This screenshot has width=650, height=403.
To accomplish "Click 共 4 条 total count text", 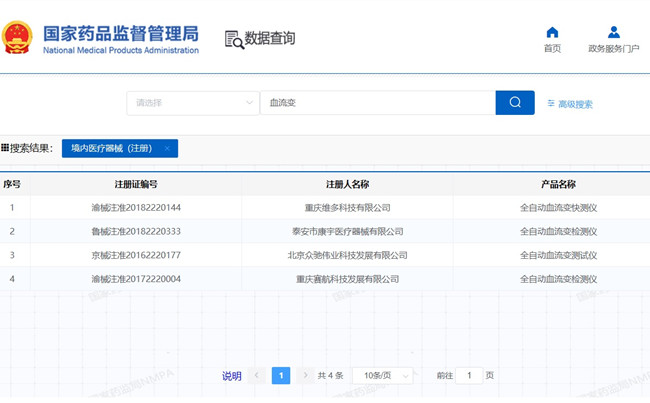I will [330, 376].
